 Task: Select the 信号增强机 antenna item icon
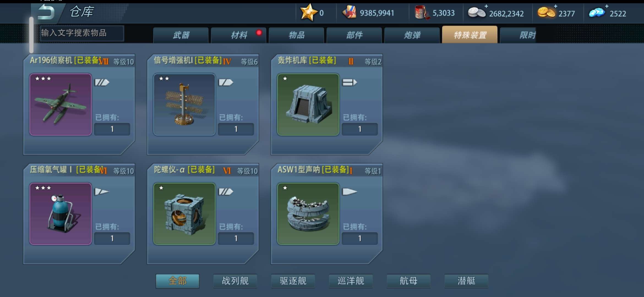pos(184,105)
